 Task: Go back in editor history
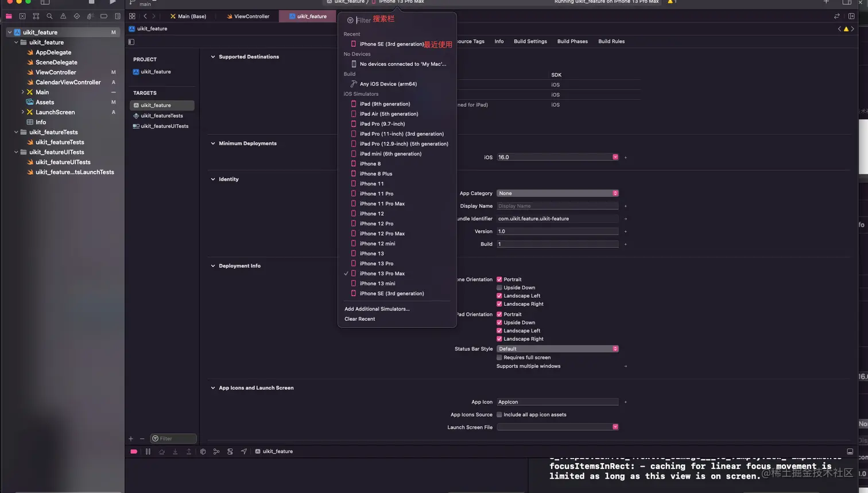pyautogui.click(x=145, y=16)
